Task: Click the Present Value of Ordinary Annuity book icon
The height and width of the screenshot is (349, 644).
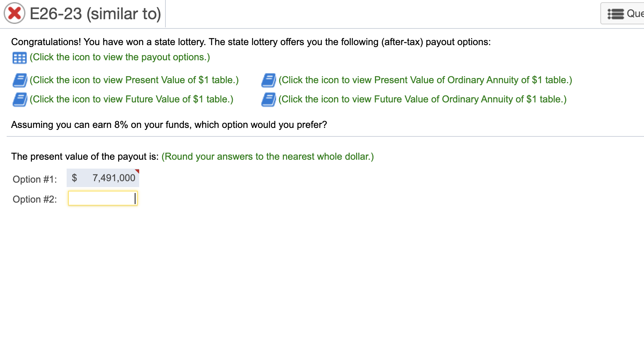Action: pyautogui.click(x=269, y=79)
